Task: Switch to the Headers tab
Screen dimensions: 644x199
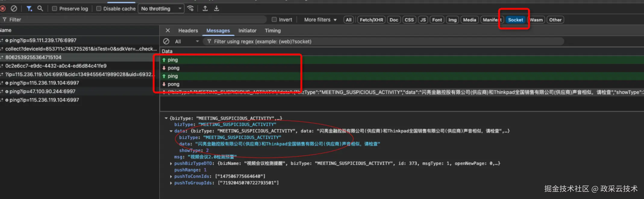Action: (x=188, y=31)
